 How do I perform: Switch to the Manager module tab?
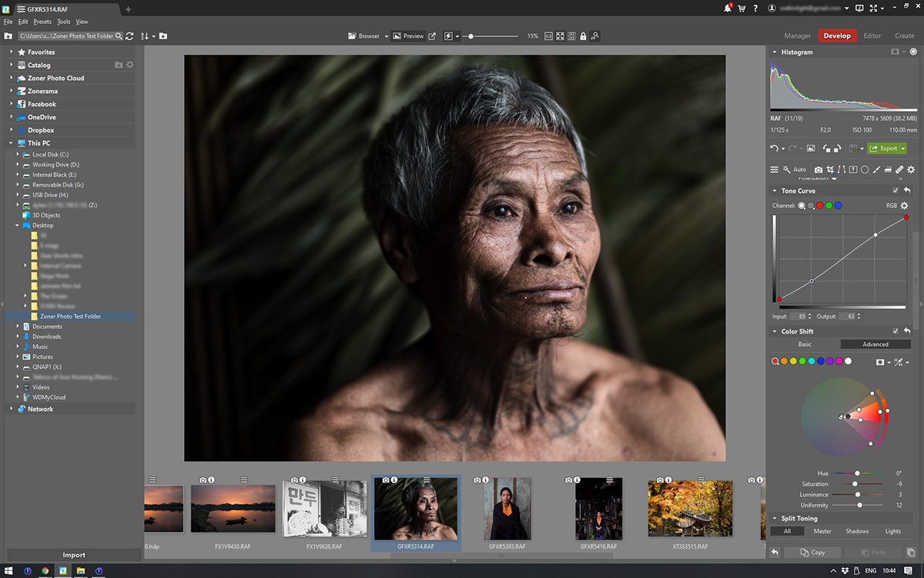click(x=797, y=35)
